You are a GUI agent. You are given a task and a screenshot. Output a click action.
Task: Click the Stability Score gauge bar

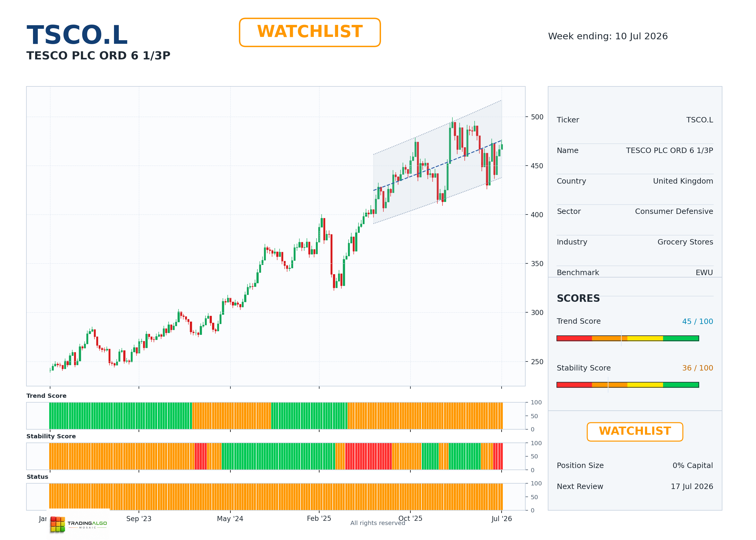point(628,385)
